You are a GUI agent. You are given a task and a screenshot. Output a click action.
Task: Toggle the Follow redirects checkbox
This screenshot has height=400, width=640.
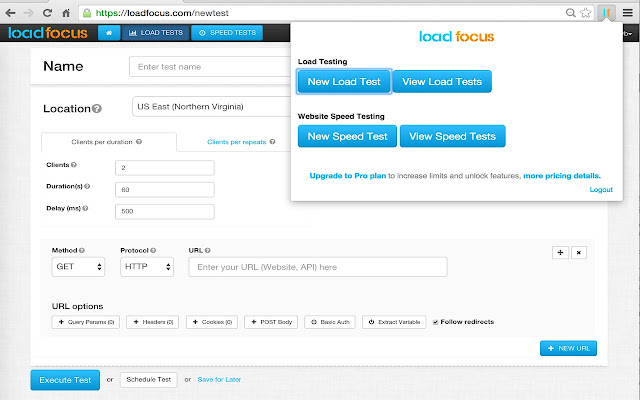click(x=436, y=322)
